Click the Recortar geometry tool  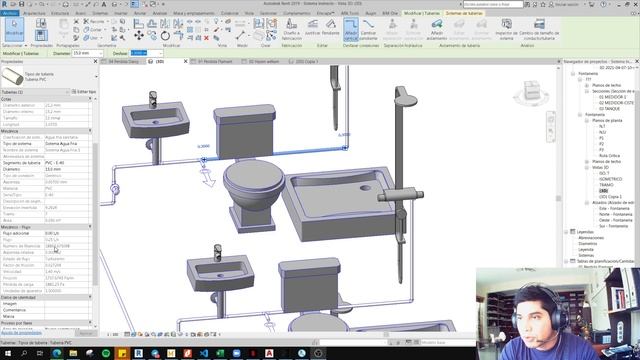pos(94,21)
